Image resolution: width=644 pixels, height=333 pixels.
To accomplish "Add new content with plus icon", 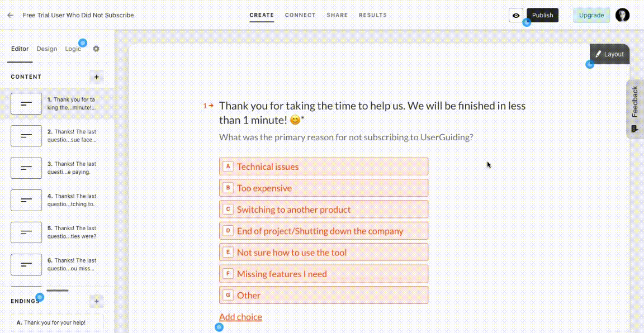I will (97, 77).
